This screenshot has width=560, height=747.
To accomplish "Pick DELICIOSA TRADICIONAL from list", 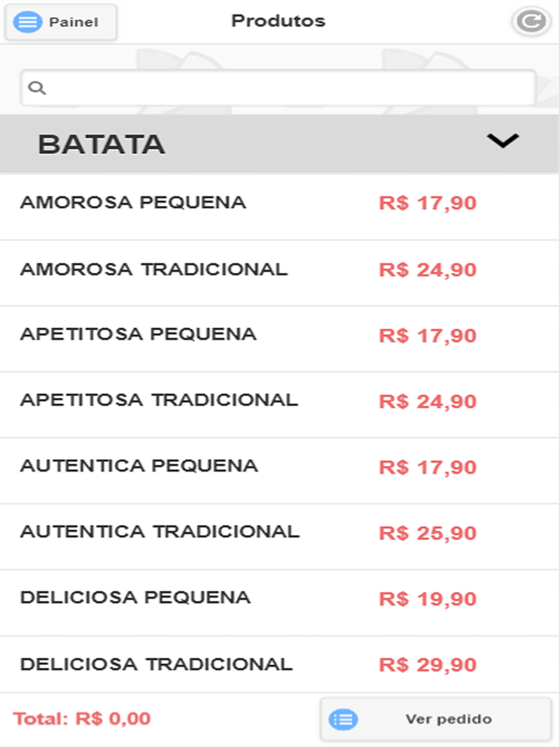I will coord(279,665).
